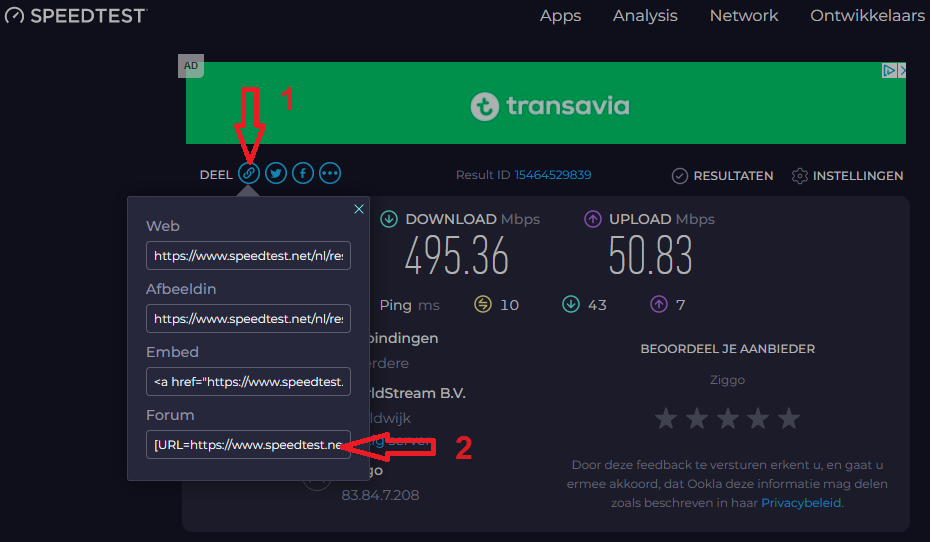Click the upload speed 50.83
Image resolution: width=932 pixels, height=542 pixels.
650,256
